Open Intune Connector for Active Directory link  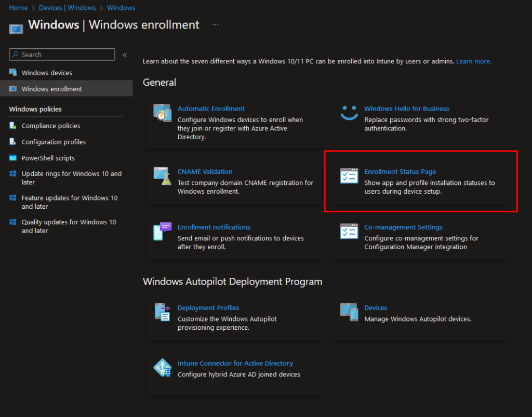click(235, 363)
